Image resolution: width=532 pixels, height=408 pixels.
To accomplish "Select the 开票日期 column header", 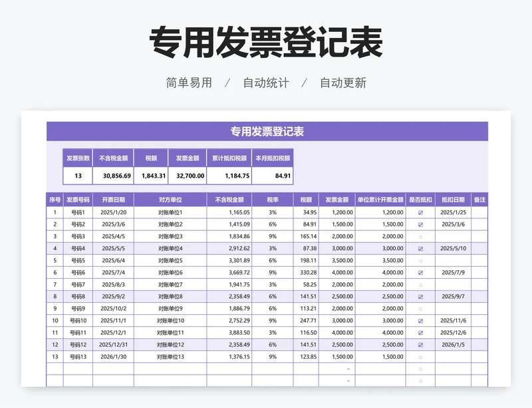I will tap(113, 200).
